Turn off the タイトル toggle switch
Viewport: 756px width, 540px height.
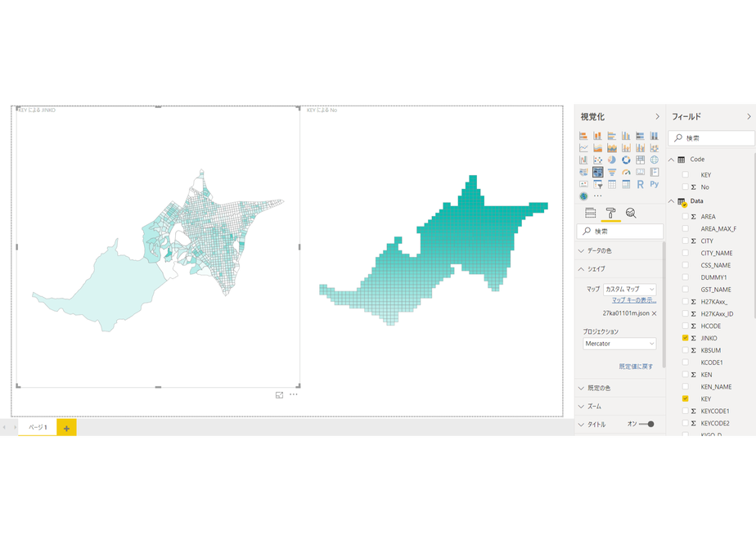[x=646, y=425]
